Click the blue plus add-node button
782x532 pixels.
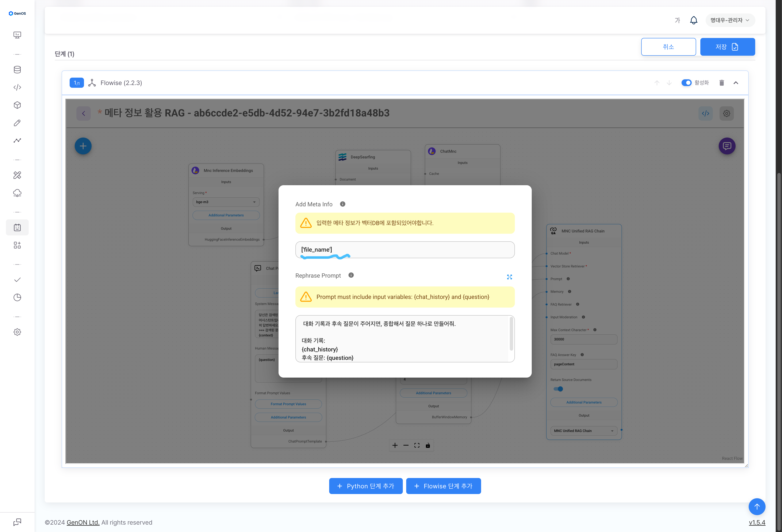coord(83,146)
